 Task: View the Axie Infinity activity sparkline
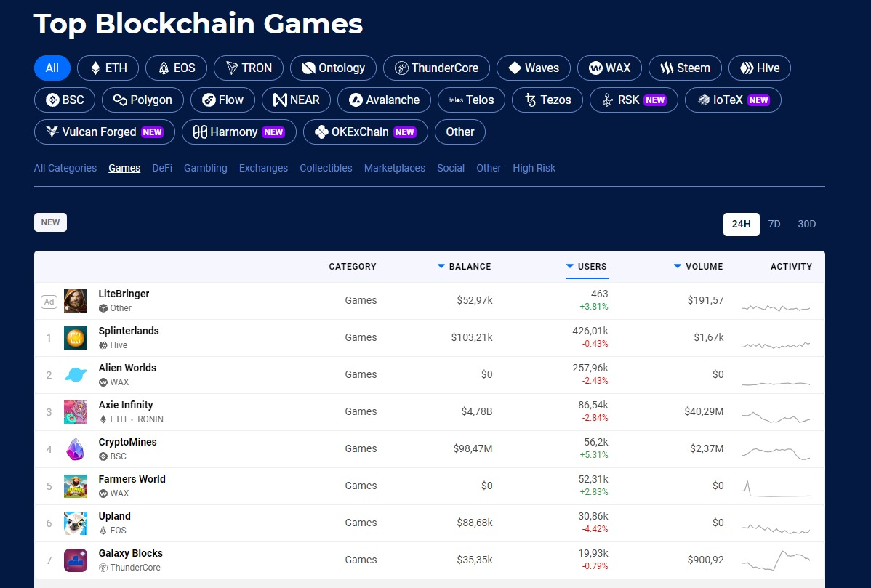pos(776,416)
